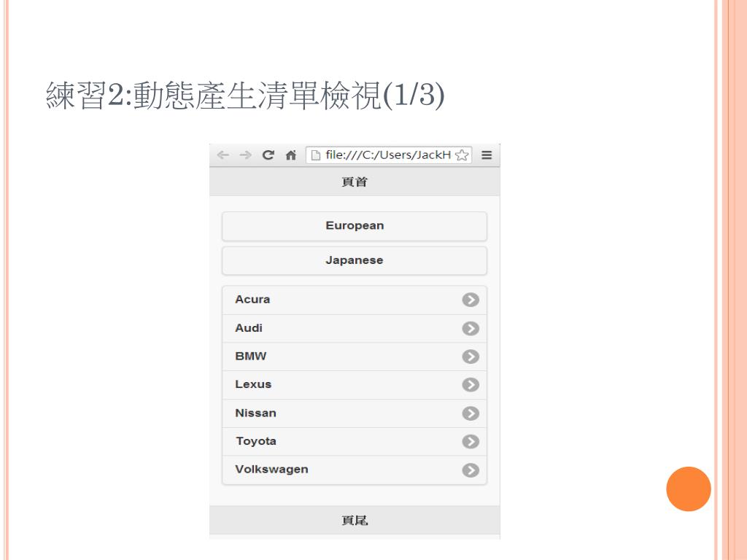Open the BMW list item
The height and width of the screenshot is (560, 747).
(x=355, y=357)
